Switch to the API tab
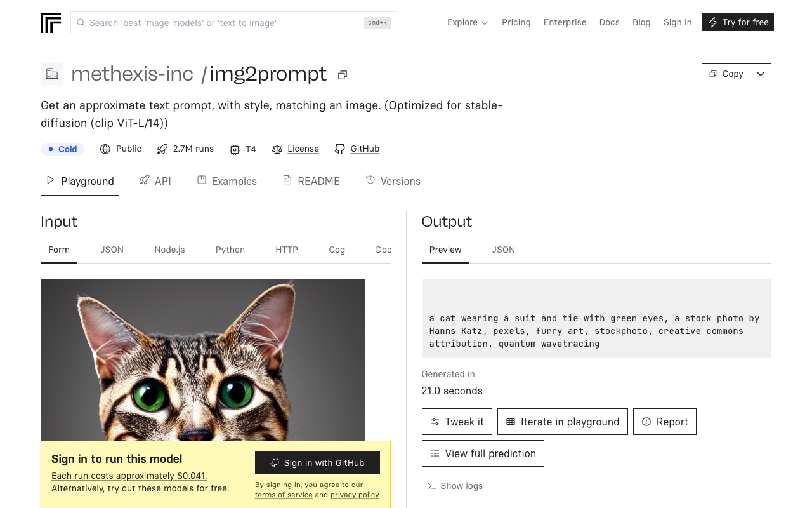 point(155,181)
